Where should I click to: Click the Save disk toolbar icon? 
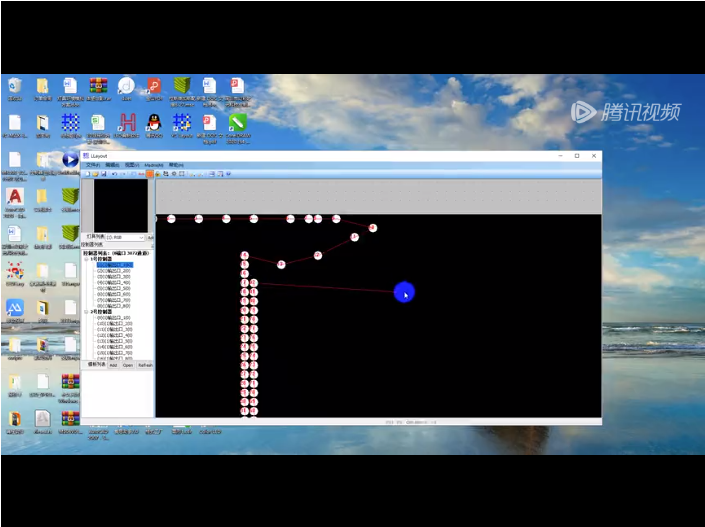tap(101, 174)
